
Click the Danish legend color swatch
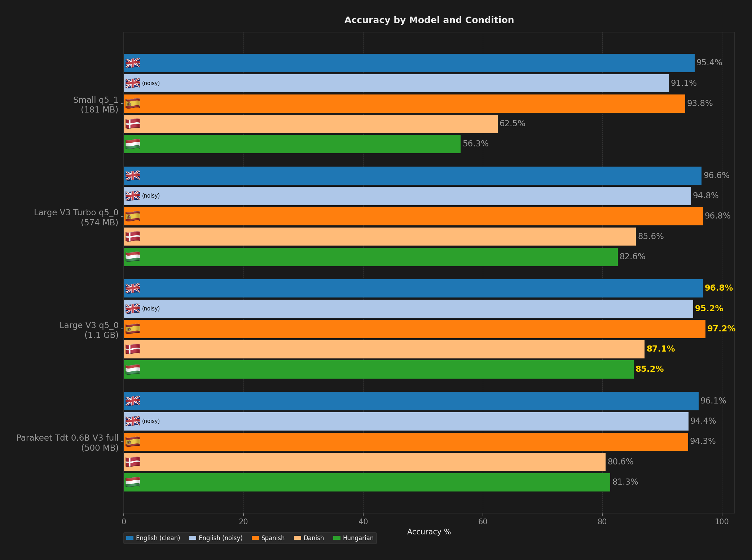click(298, 538)
